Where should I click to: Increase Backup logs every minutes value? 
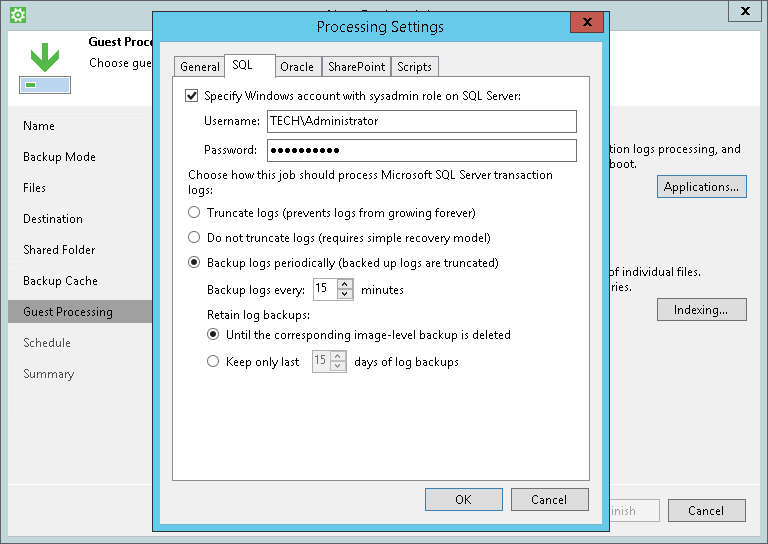pyautogui.click(x=345, y=284)
